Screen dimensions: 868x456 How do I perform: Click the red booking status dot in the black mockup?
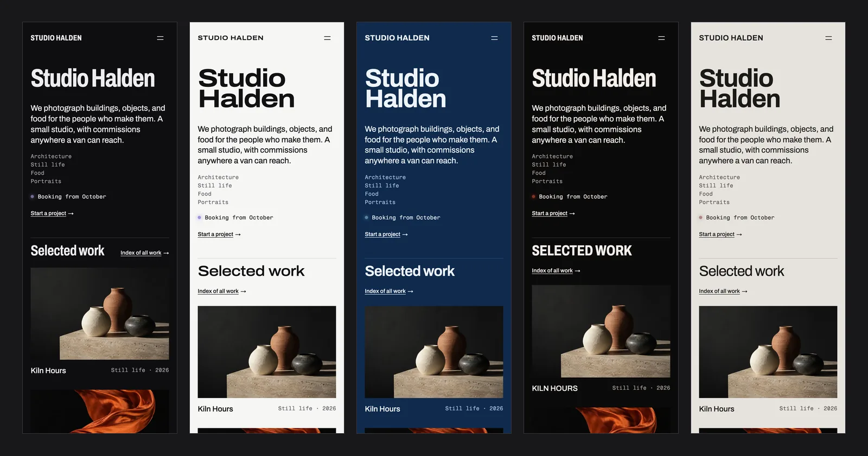click(534, 197)
